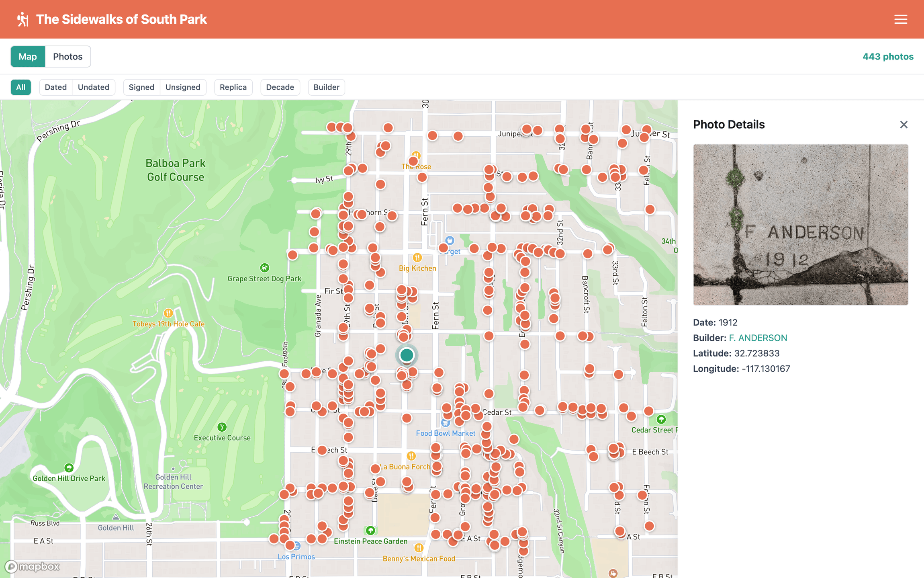
Task: Click the Grape Street Dog Park icon
Action: 264,268
